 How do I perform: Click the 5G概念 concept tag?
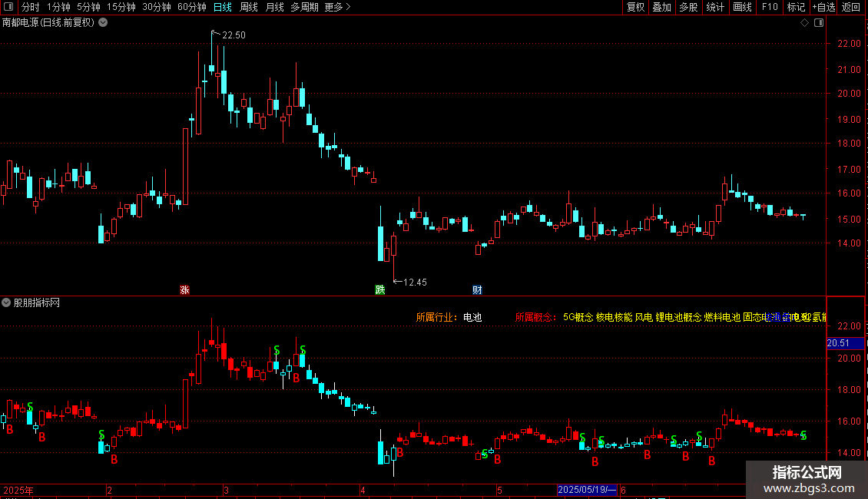click(578, 317)
